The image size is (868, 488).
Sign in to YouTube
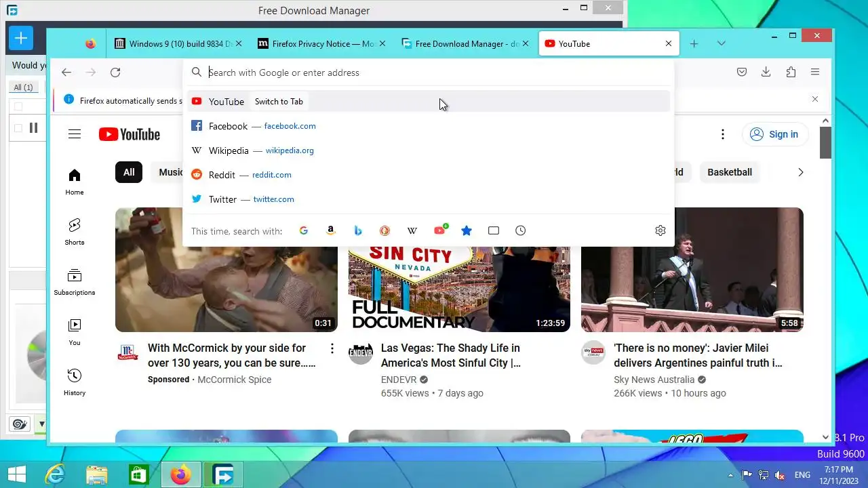[x=775, y=134]
